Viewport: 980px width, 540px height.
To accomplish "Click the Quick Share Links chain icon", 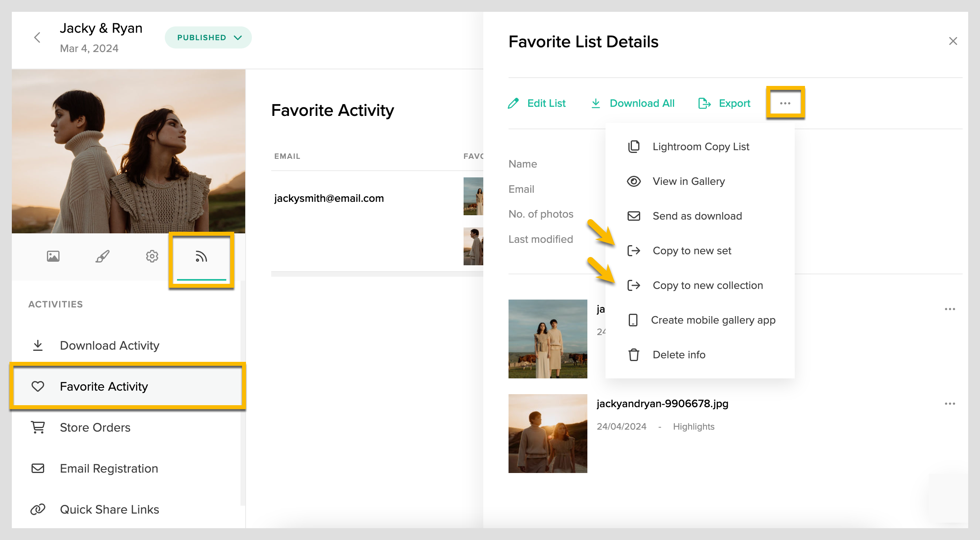I will [38, 509].
